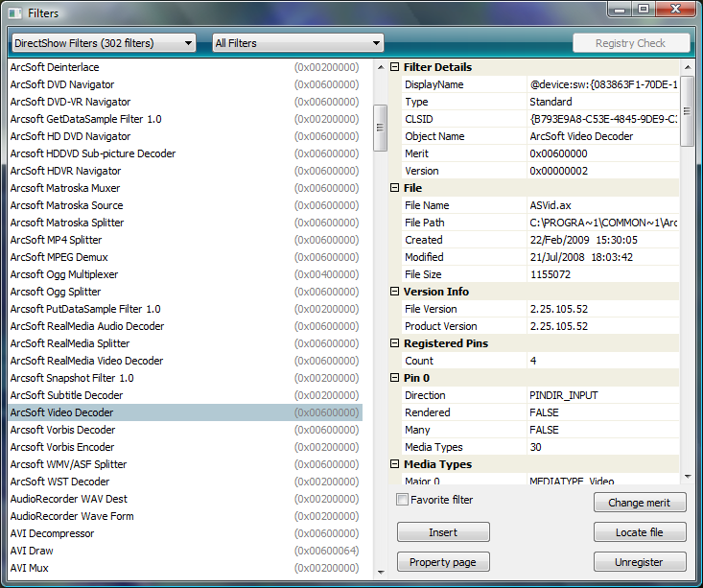Screen dimensions: 703x588
Task: Collapse the Filter Details section
Action: (x=394, y=67)
